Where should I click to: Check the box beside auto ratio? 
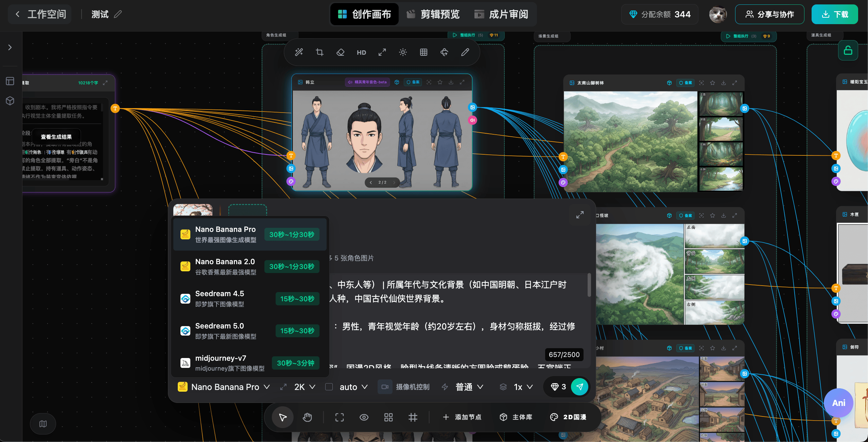(x=329, y=387)
